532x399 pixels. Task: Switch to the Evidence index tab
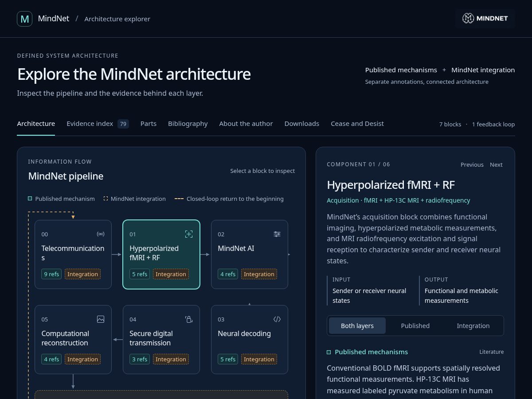point(98,124)
